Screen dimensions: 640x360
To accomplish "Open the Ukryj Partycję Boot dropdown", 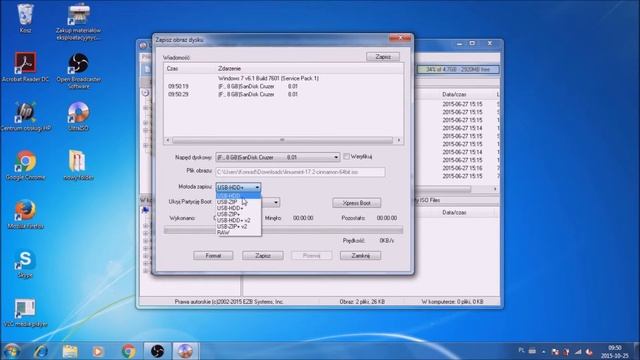I will click(x=276, y=202).
